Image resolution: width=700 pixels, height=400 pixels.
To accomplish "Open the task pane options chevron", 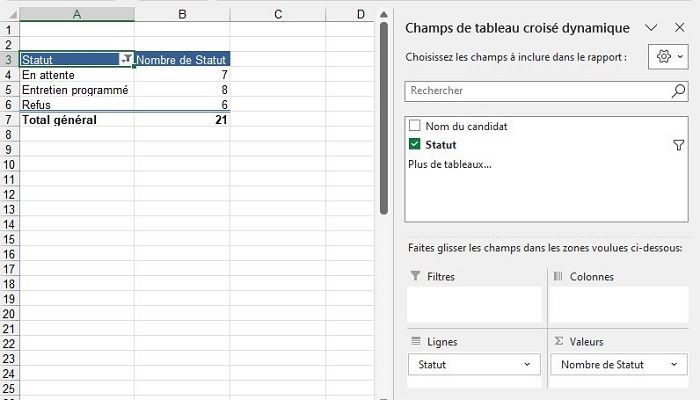I will [x=651, y=28].
